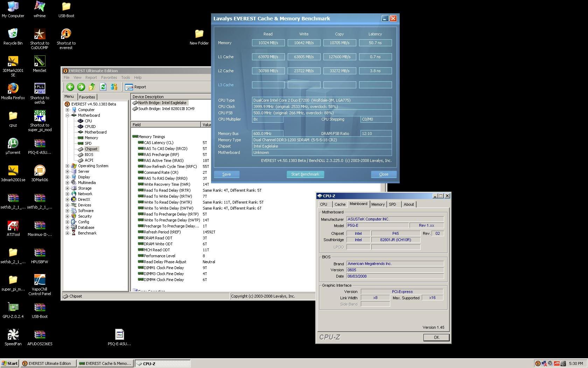Viewport: 588px width, 368px height.
Task: Click the BIOS Version field 0605
Action: (395, 270)
